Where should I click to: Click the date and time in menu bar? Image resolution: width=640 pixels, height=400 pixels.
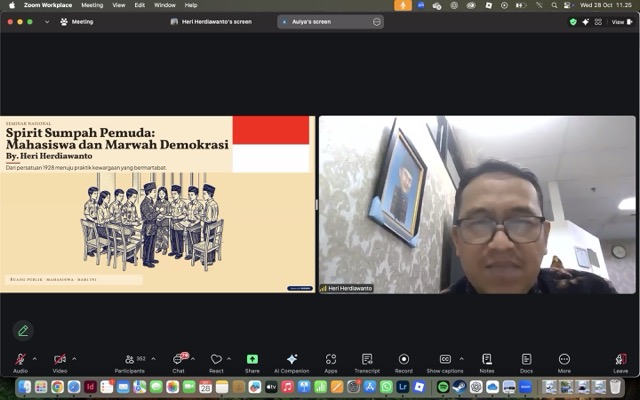606,5
